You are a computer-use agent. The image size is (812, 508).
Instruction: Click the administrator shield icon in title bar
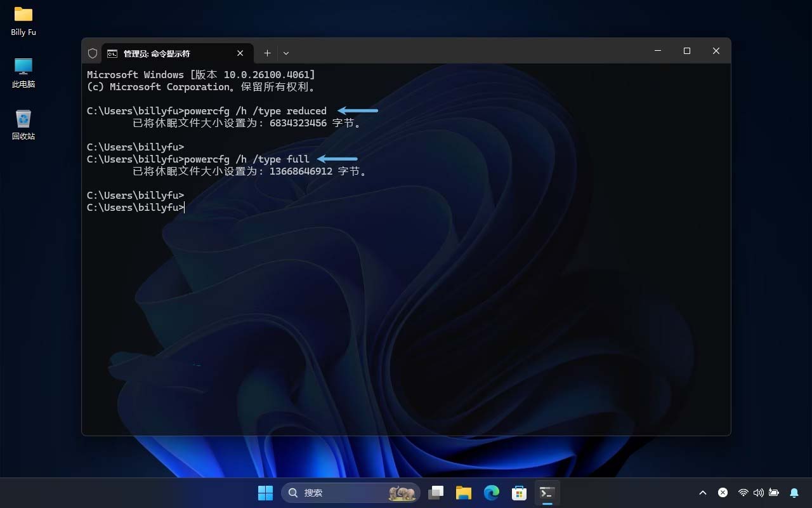pos(93,53)
